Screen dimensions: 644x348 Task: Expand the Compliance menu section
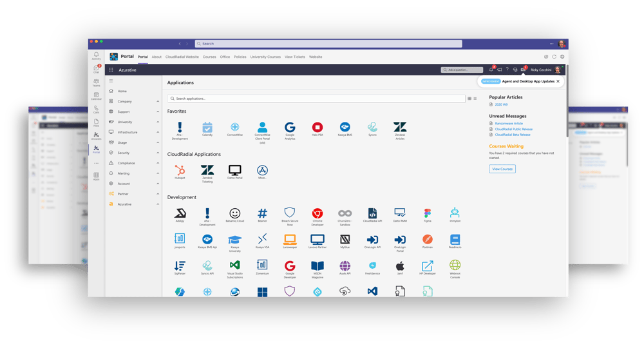click(x=134, y=163)
